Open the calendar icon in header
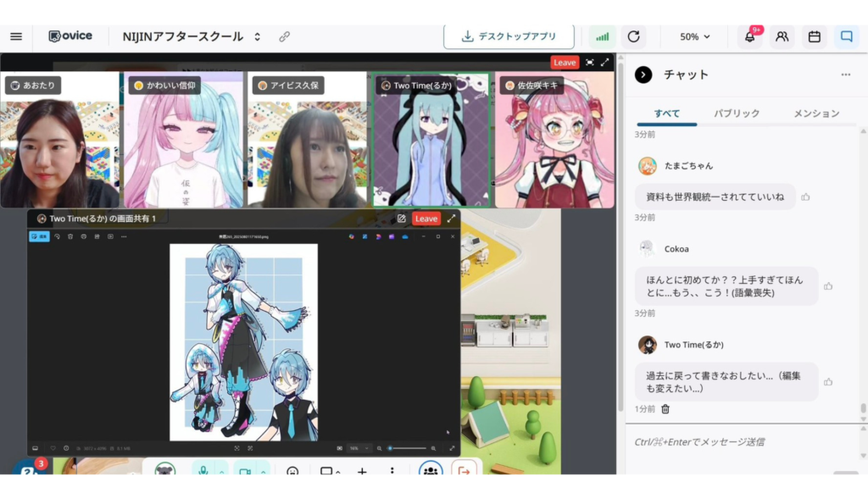 pos(814,36)
